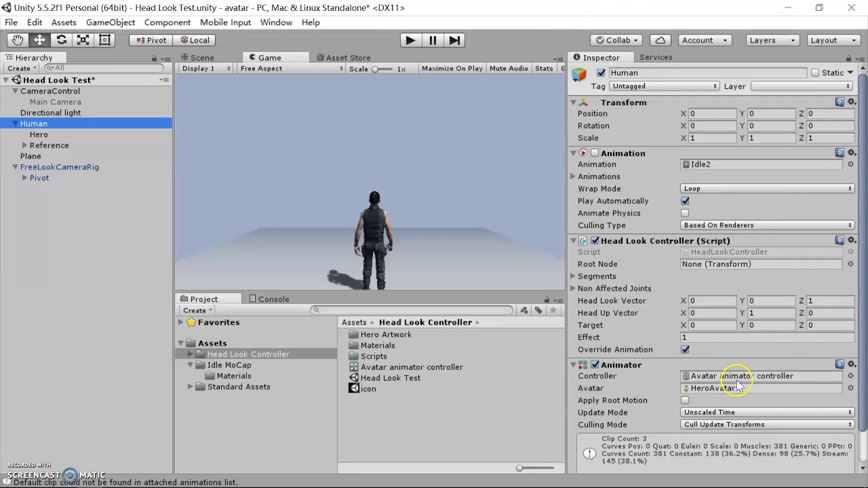The image size is (868, 488).
Task: Open Update Mode dropdown
Action: click(x=767, y=412)
